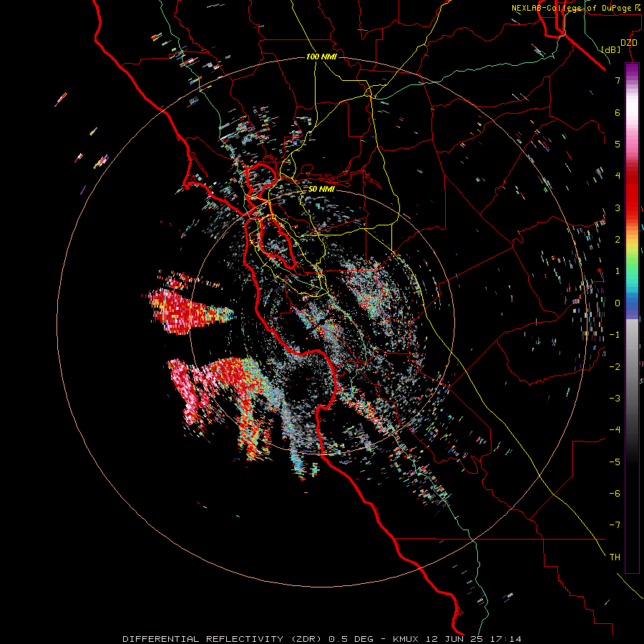
Task: Click the "50 NMI" range ring label
Action: coord(321,189)
